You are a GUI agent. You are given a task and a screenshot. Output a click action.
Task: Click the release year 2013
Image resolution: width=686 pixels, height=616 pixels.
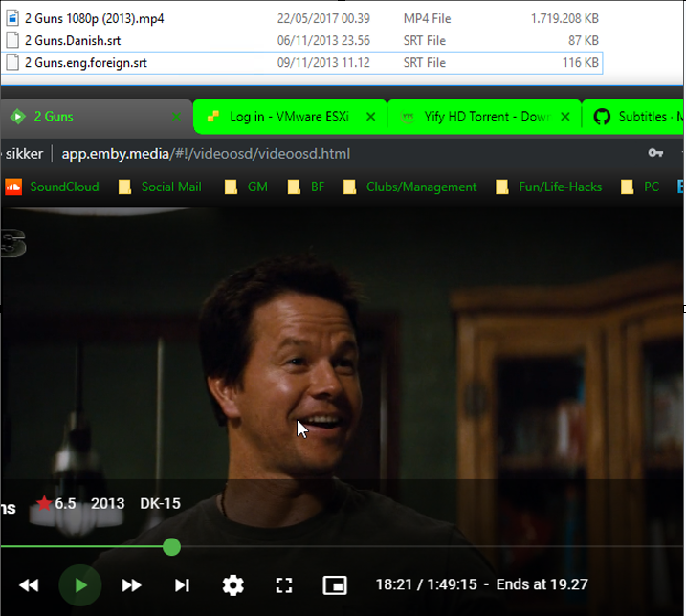[x=107, y=503]
